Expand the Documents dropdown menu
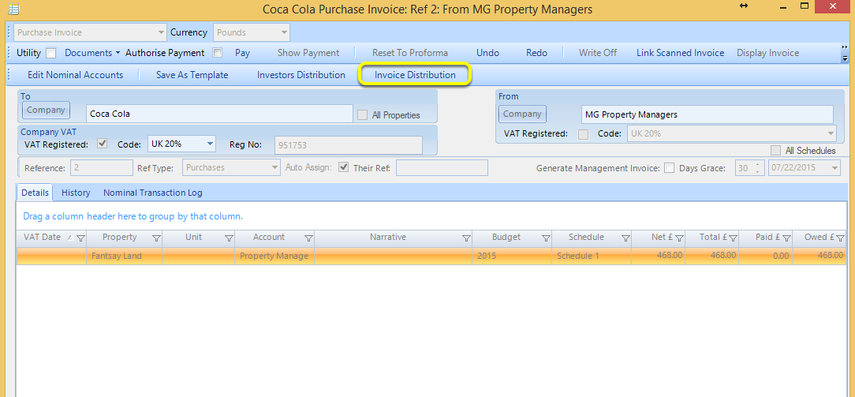This screenshot has height=397, width=855. 92,53
